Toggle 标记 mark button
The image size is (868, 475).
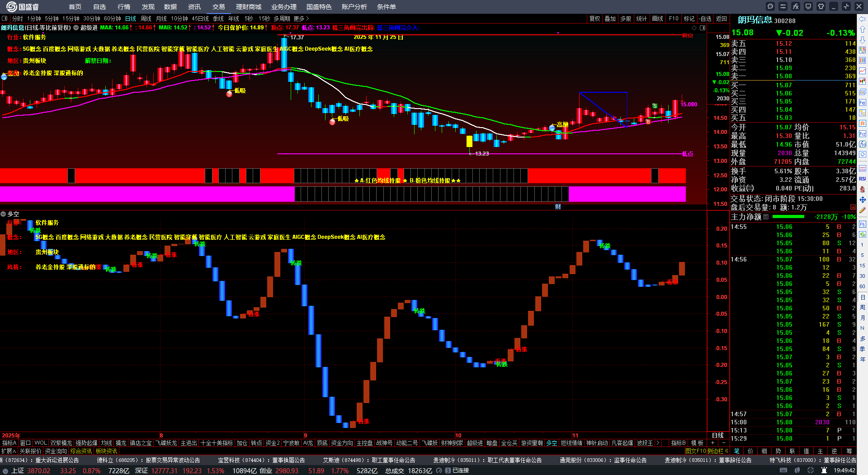point(689,19)
